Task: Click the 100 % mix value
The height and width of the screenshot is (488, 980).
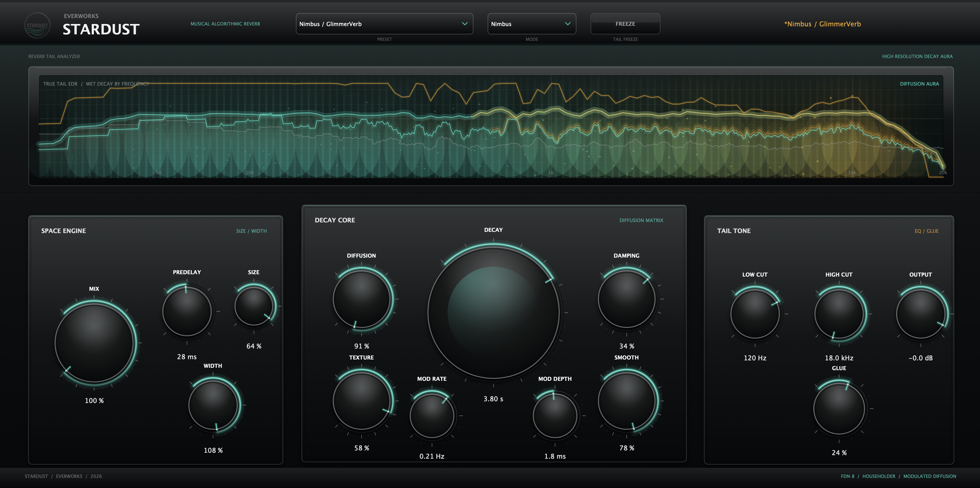Action: coord(94,400)
